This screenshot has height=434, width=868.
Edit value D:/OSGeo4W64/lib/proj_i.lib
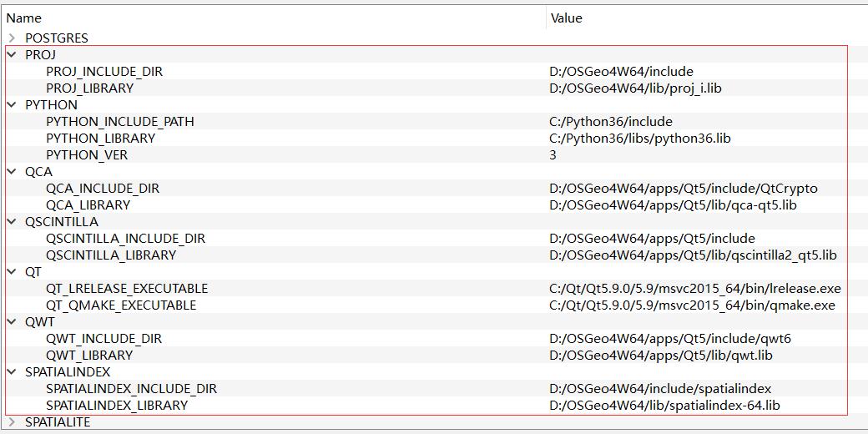[635, 88]
